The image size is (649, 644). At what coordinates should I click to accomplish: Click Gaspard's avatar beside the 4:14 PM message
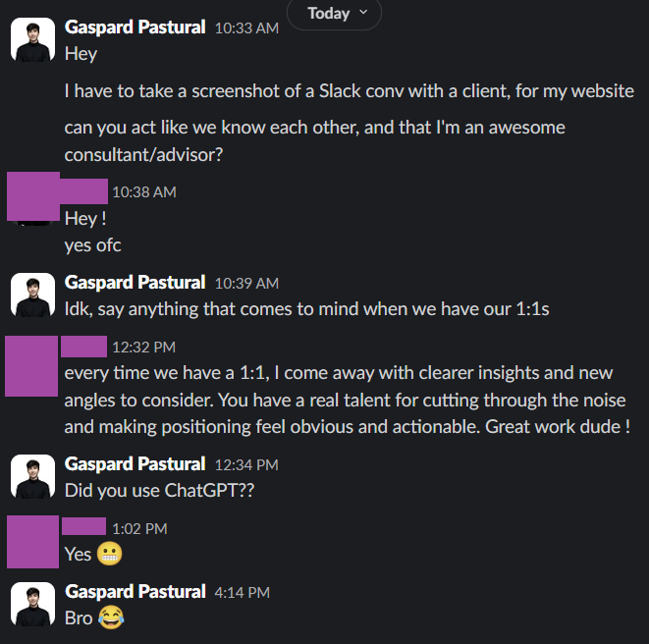[32, 604]
